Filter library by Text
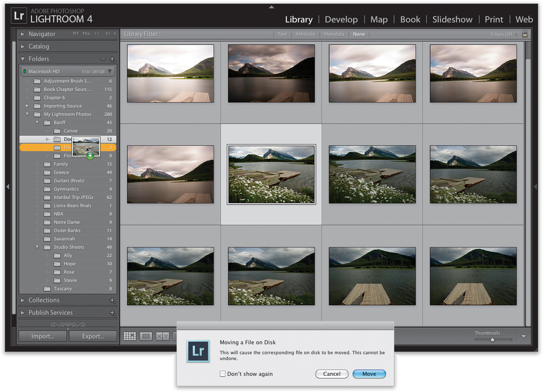Image resolution: width=543 pixels, height=392 pixels. click(283, 34)
